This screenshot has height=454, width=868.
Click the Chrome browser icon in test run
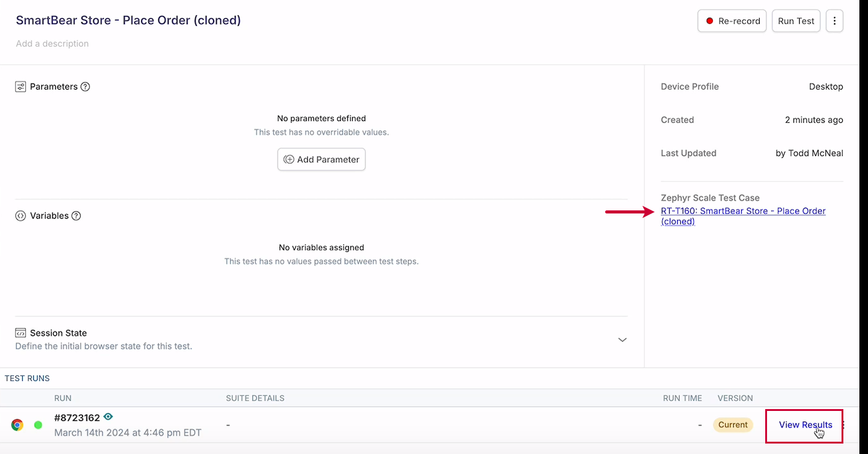click(x=17, y=425)
